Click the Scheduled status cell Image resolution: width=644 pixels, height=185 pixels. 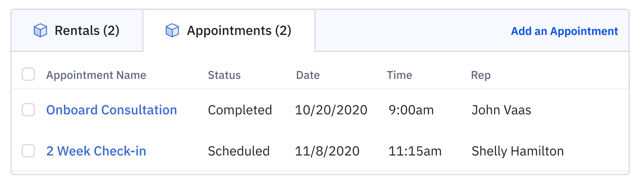239,151
